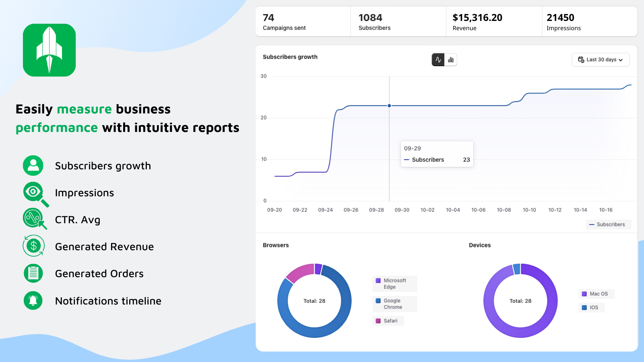This screenshot has width=644, height=362.
Task: Click the 'Devices' section heading
Action: (480, 245)
